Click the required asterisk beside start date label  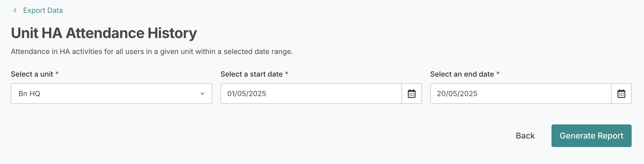[x=287, y=74]
